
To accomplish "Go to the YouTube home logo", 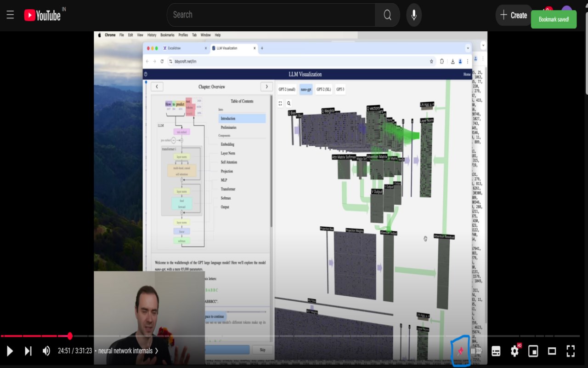I will tap(42, 15).
